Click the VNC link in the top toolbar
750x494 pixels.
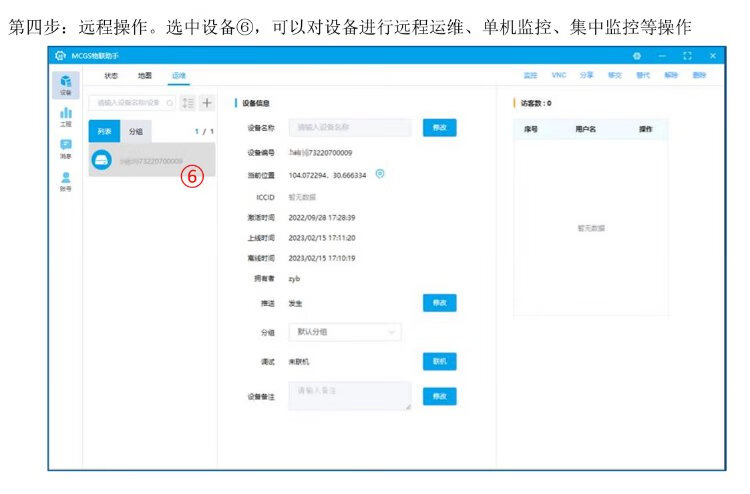tap(559, 75)
